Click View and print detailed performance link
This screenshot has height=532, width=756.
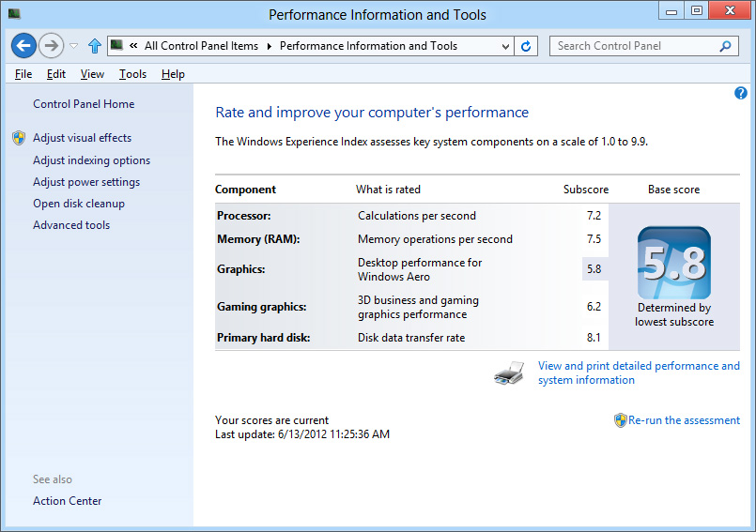[639, 373]
